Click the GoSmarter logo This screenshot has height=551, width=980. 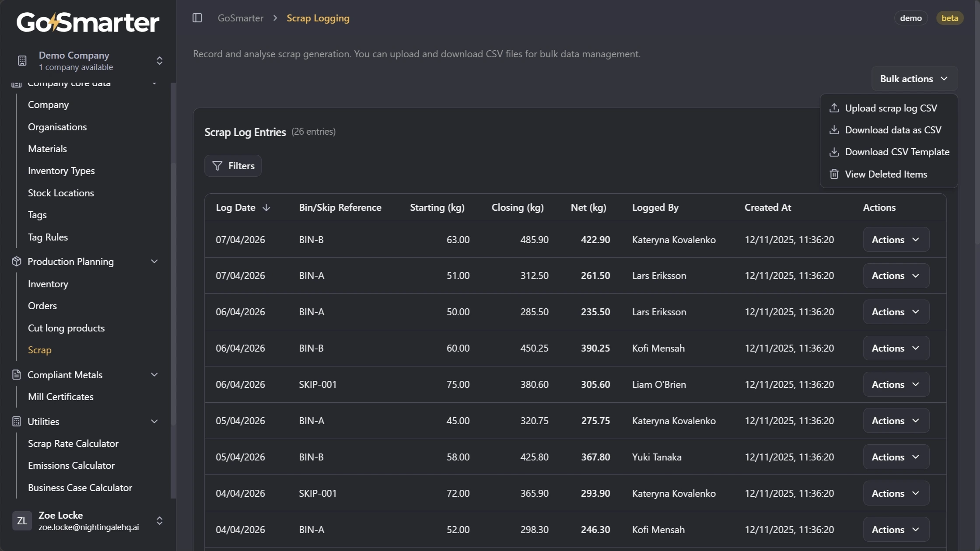[x=87, y=22]
